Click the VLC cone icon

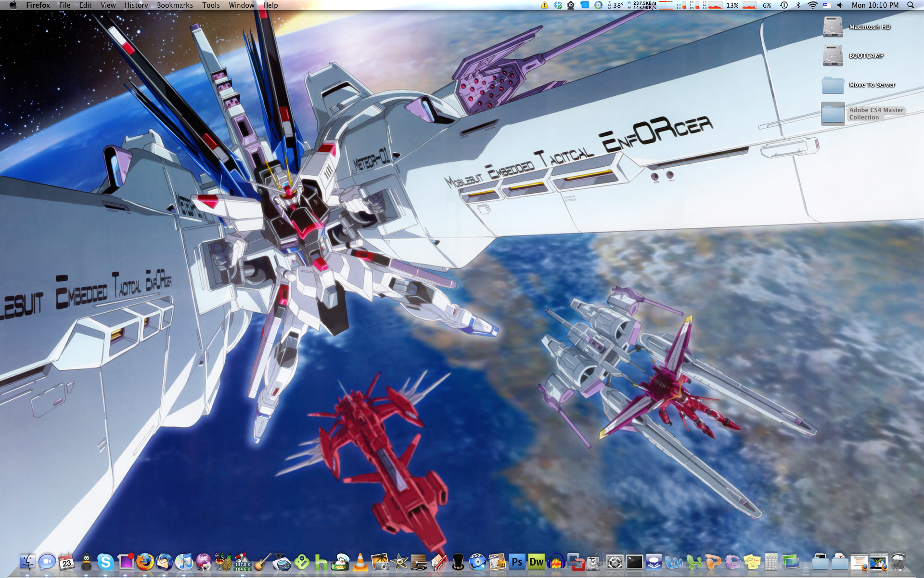coord(360,562)
